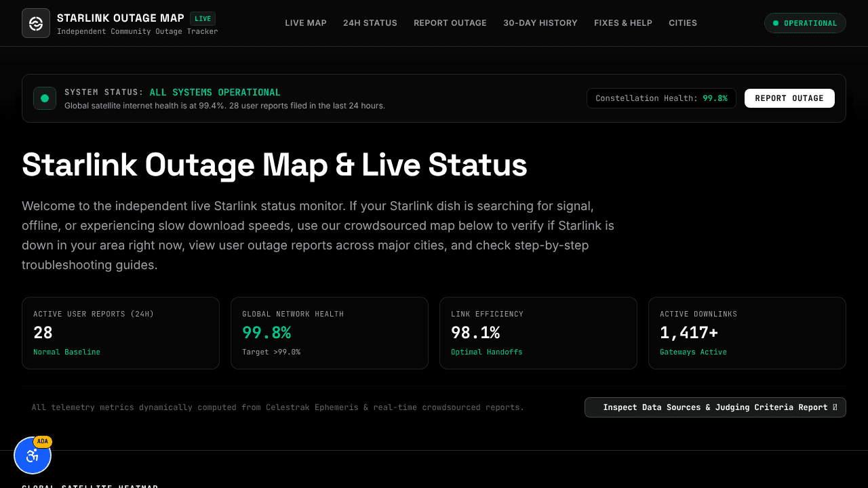The width and height of the screenshot is (868, 488).
Task: Click 'Independent Community Outage Tracker' subtitle
Action: pyautogui.click(x=138, y=32)
